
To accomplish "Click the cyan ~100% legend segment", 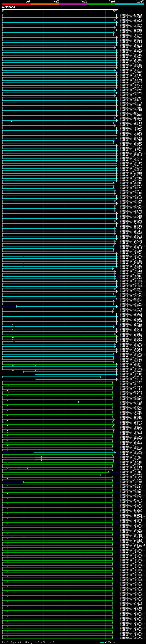I will [130, 4].
